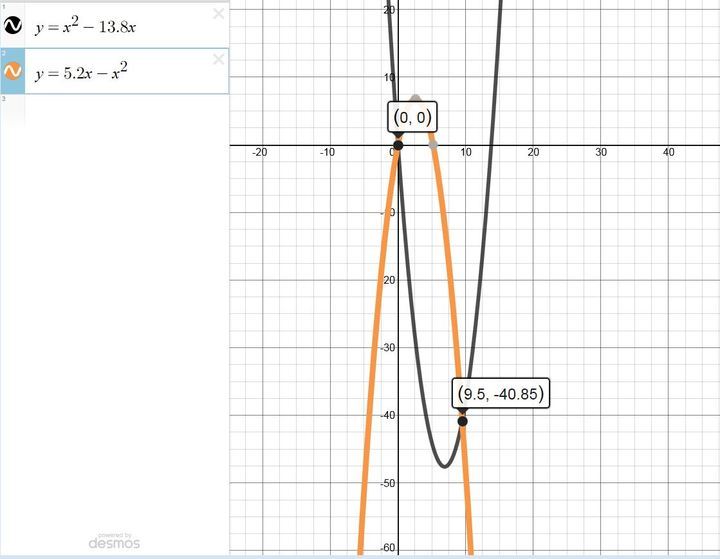Click the x-axis tick label -20
Viewport: 720px width, 559px height.
(259, 153)
